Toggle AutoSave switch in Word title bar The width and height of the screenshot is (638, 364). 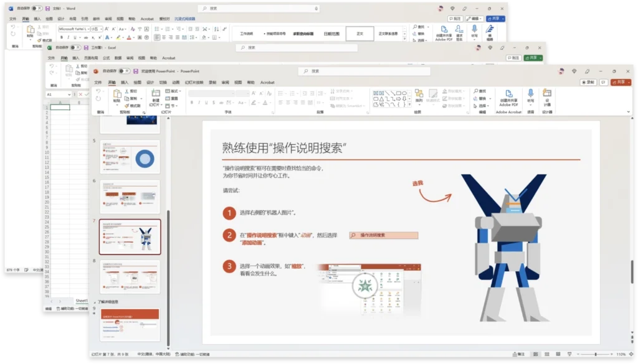[37, 9]
